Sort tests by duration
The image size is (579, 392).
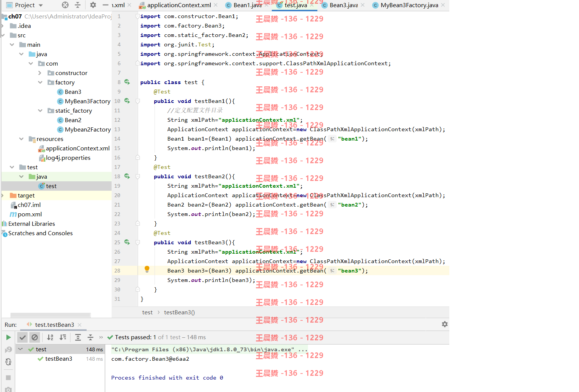pyautogui.click(x=63, y=337)
